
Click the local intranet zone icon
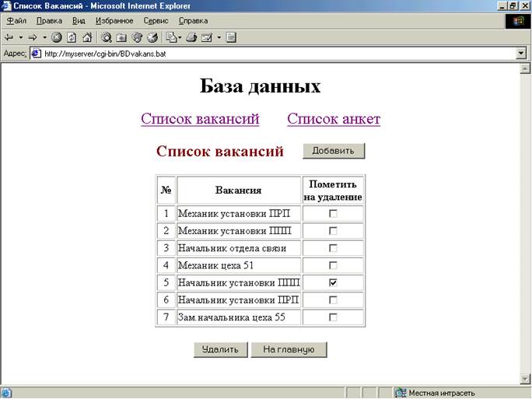(401, 393)
